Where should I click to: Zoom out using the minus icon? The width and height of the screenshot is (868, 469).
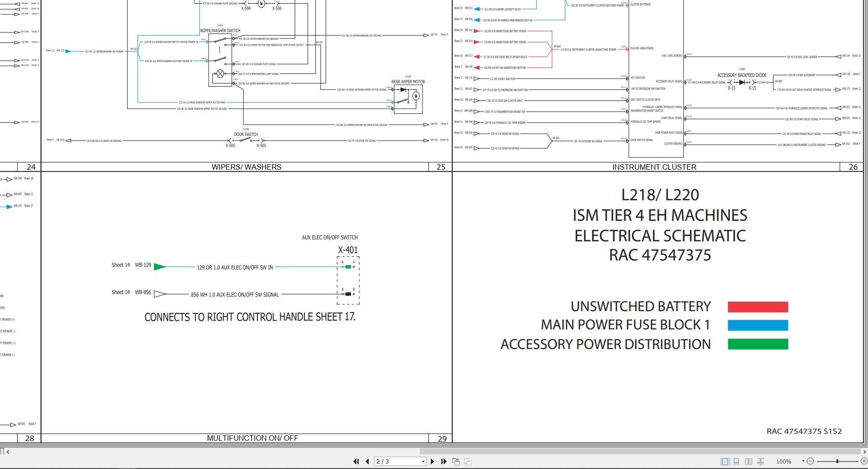pyautogui.click(x=810, y=461)
